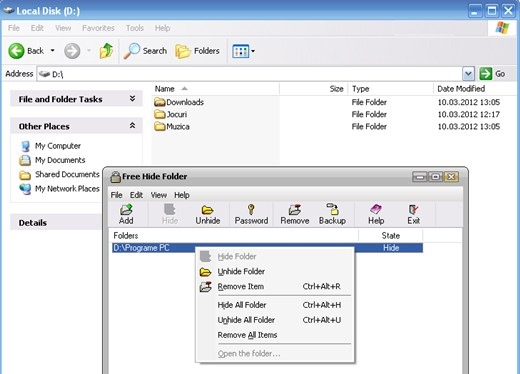Screen dimensions: 520x374
Task: Minimize the Free Hide Folder window
Action: click(420, 177)
